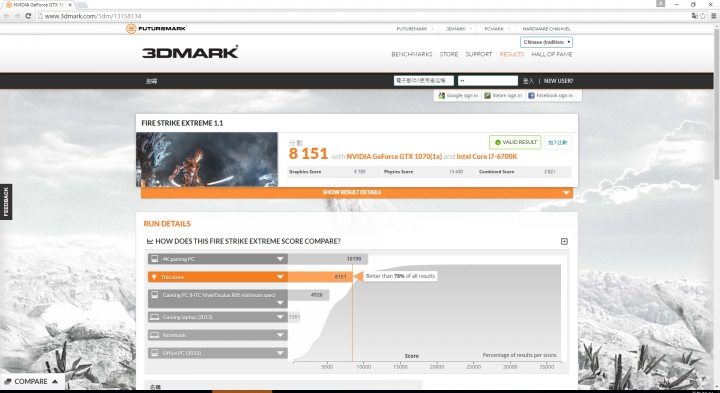720x393 pixels.
Task: Click the monitor icon on the Office PC (2013) row
Action: pyautogui.click(x=155, y=353)
